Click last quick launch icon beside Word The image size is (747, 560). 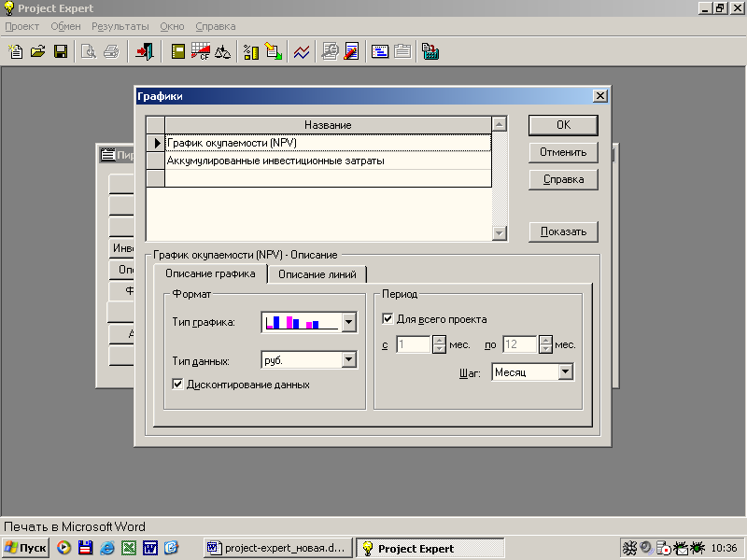point(172,548)
